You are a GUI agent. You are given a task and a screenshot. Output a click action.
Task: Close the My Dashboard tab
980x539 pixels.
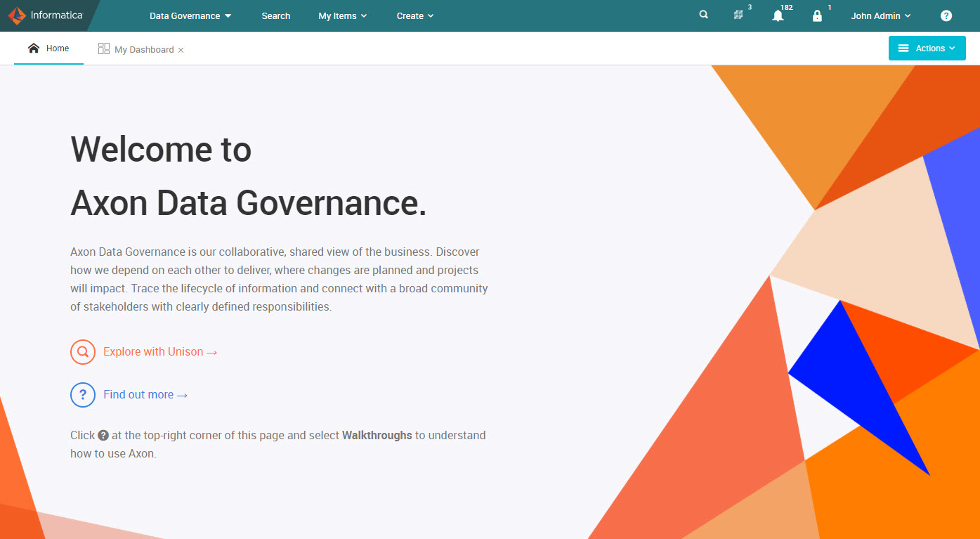[181, 50]
